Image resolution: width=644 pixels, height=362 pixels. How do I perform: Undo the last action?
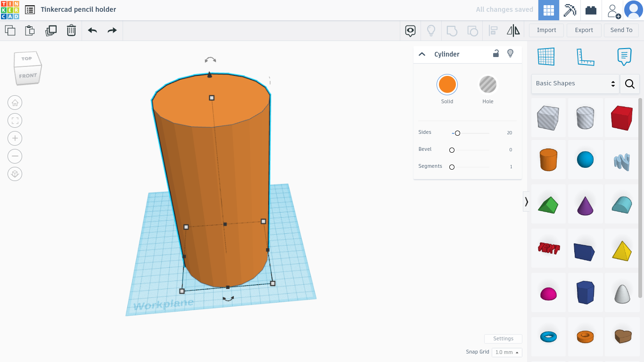(92, 31)
